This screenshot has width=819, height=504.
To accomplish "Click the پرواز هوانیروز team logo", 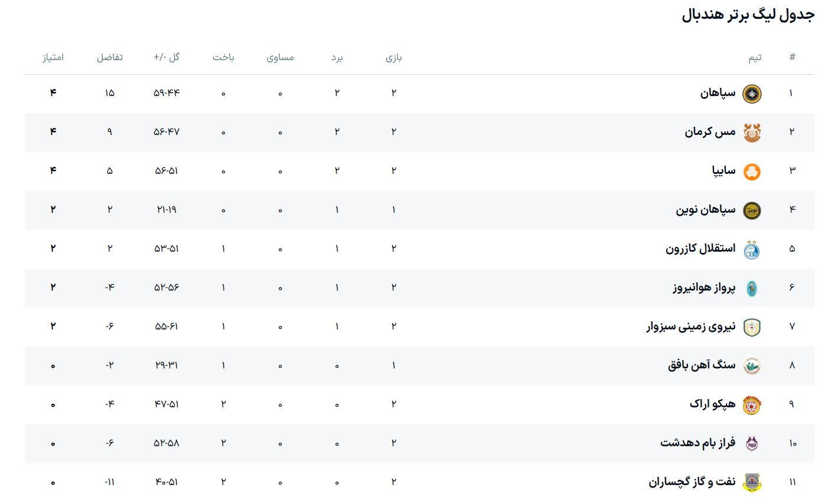I will [x=751, y=288].
